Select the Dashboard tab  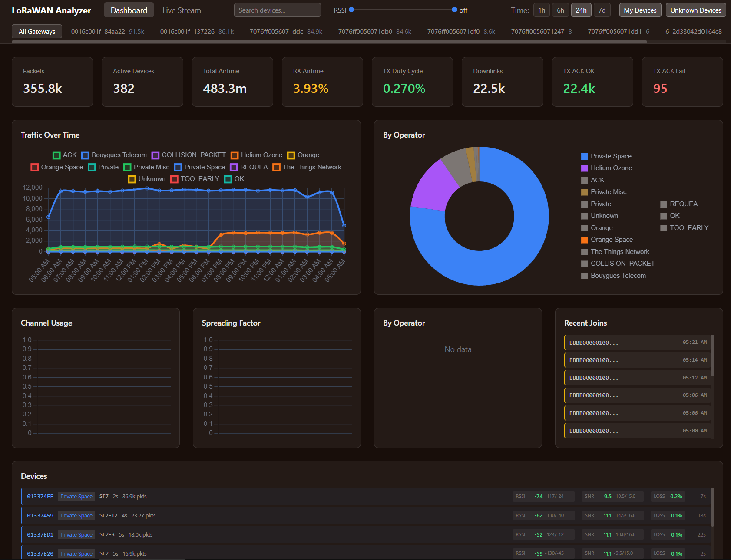tap(129, 10)
